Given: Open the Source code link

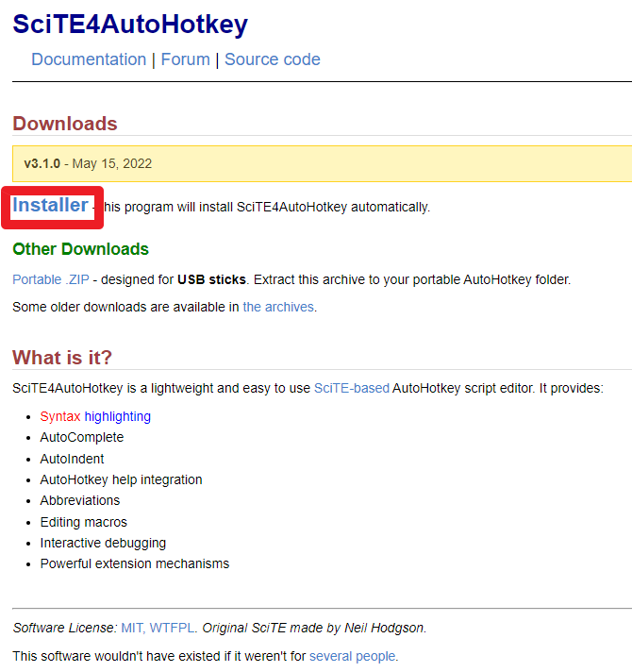Looking at the screenshot, I should [x=273, y=59].
